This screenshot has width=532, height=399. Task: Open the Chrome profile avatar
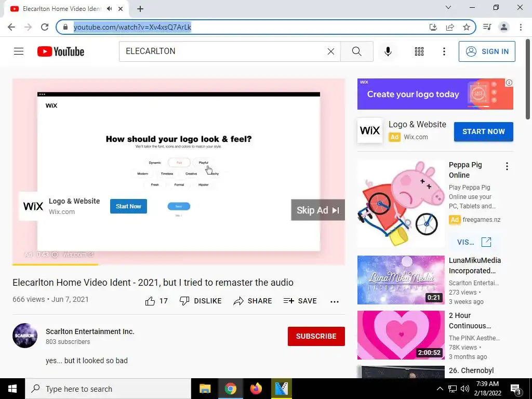[x=504, y=27]
